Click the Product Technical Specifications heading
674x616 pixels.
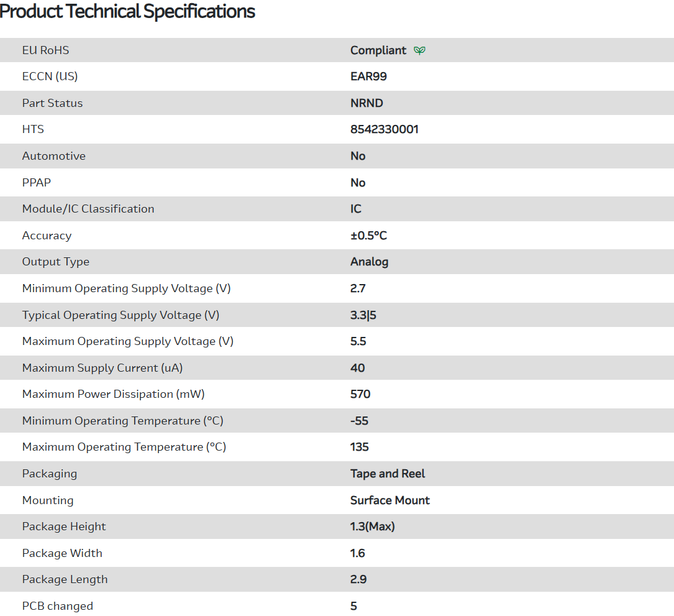pos(128,11)
